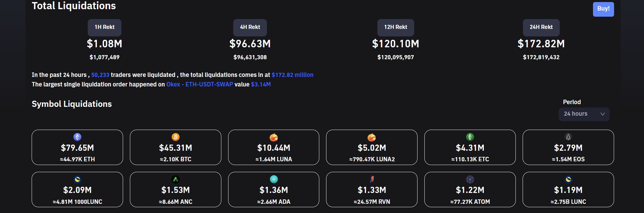644x213 pixels.
Task: Click the Buy! button
Action: [603, 9]
